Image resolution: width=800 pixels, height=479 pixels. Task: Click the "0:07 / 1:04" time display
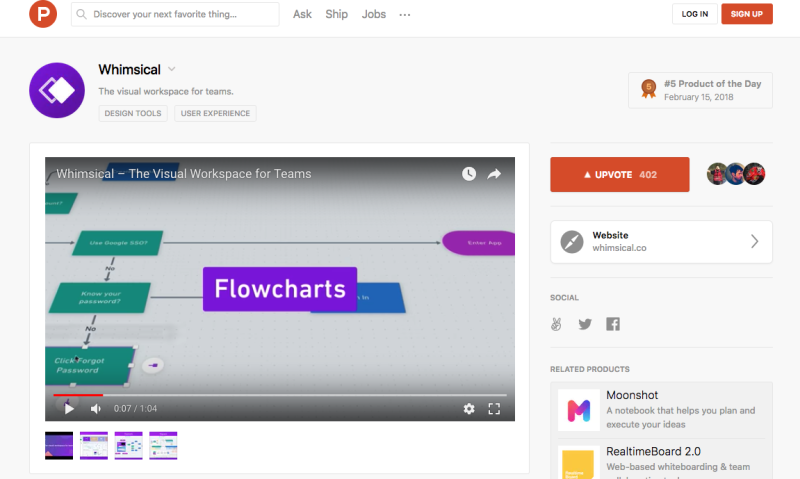tap(135, 409)
